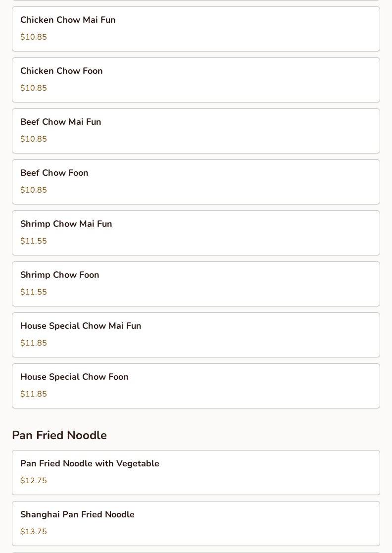Add Beef Chow Foon from the menu
Viewport: 392px width, 553px height.
(54, 173)
